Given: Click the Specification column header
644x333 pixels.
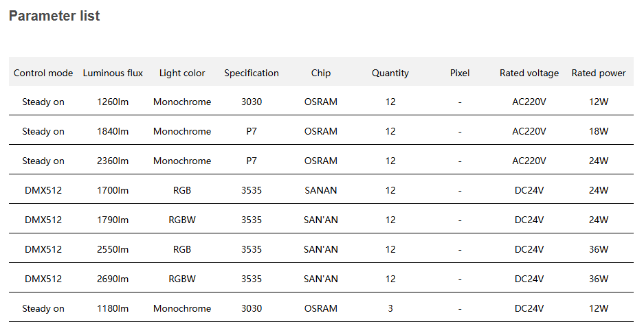Looking at the screenshot, I should click(252, 73).
